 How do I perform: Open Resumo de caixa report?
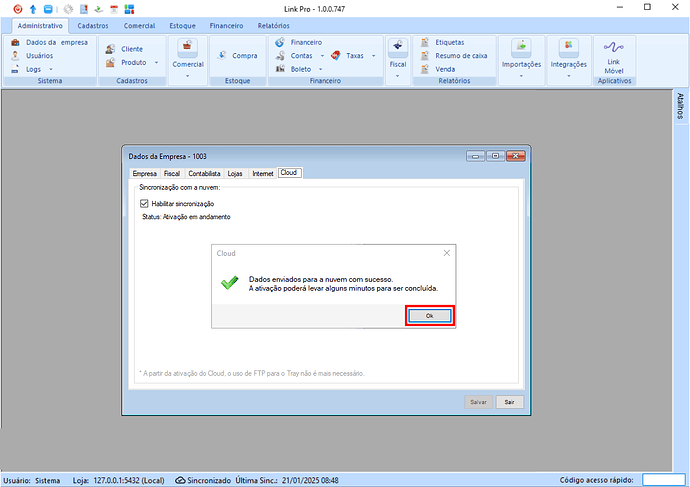point(460,56)
